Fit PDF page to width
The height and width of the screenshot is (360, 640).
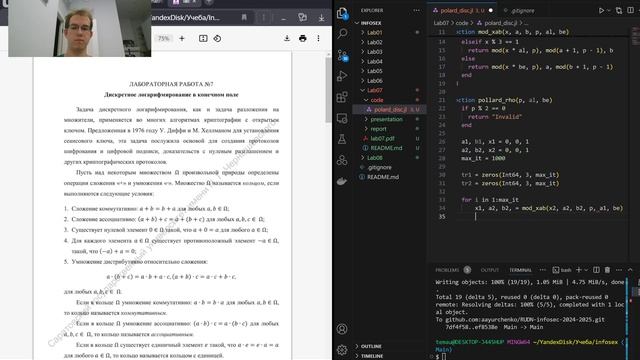tap(203, 38)
